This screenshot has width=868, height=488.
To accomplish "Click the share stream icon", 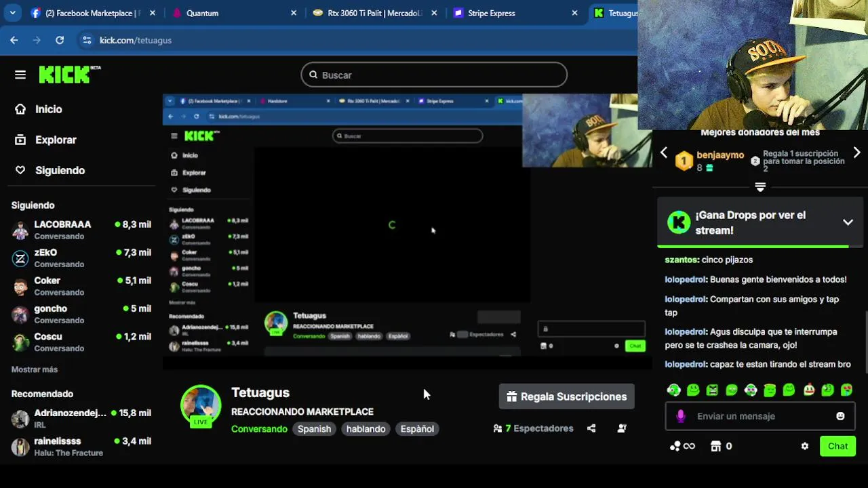I will click(591, 428).
